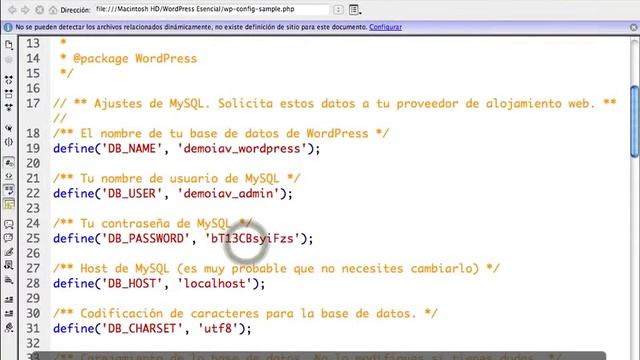Click line number 28 in gutter
This screenshot has width=640, height=360.
tap(33, 283)
